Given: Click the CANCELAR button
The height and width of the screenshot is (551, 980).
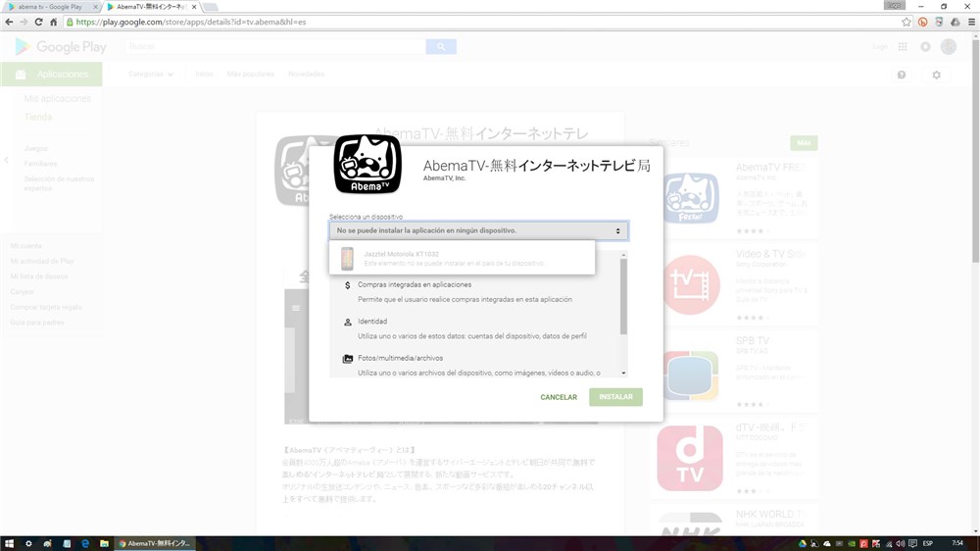Looking at the screenshot, I should pyautogui.click(x=559, y=397).
